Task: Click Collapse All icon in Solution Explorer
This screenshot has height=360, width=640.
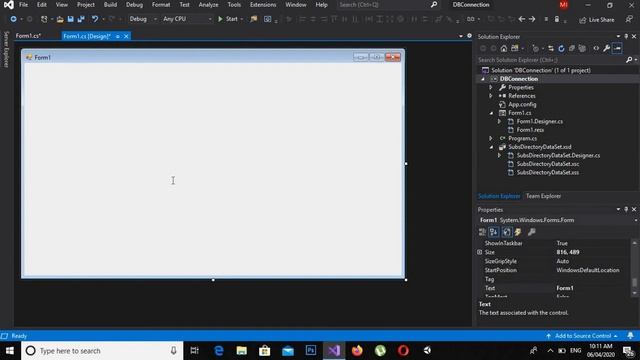Action: point(571,49)
